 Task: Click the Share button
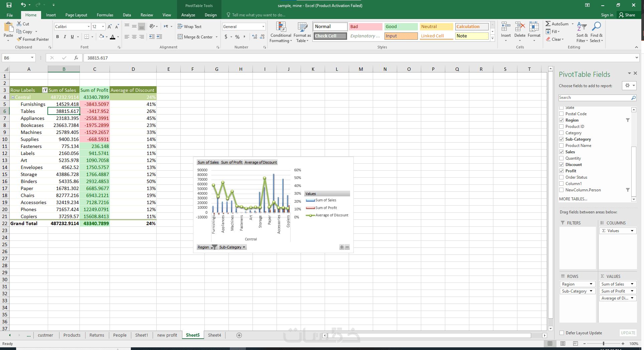click(627, 15)
